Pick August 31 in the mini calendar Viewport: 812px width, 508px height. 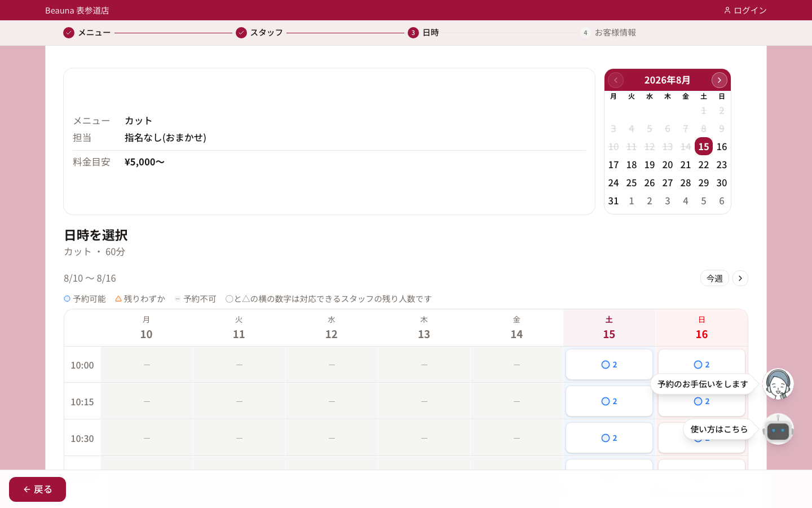pos(614,201)
